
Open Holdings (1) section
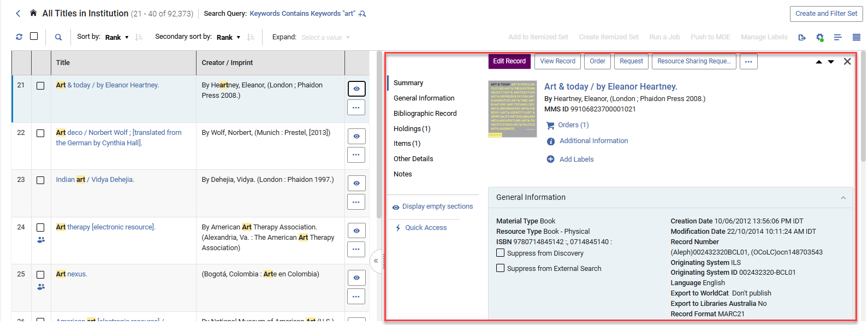(x=412, y=129)
